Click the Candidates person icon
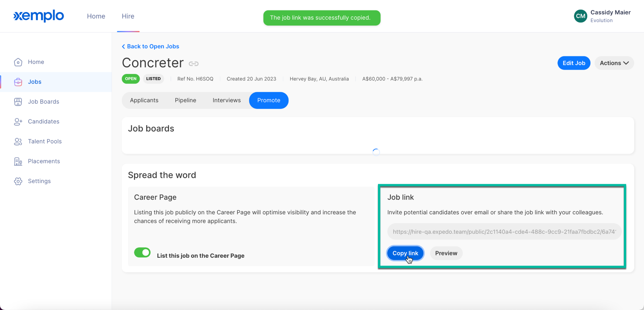This screenshot has height=310, width=644. pyautogui.click(x=18, y=121)
